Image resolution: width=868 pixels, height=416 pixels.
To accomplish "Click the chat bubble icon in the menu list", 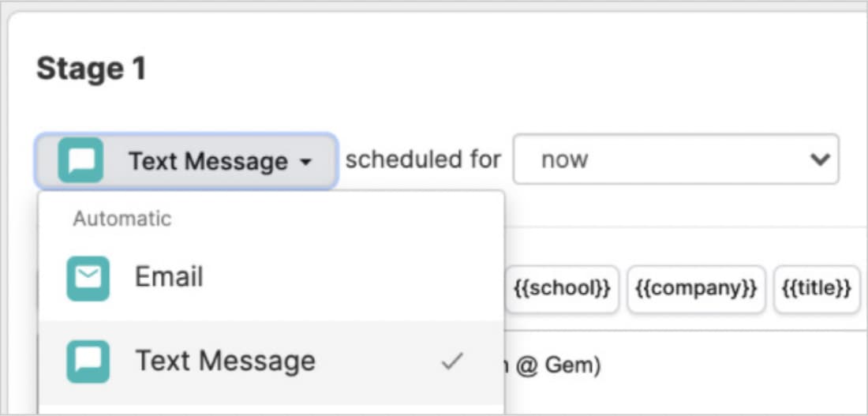I will 88,362.
